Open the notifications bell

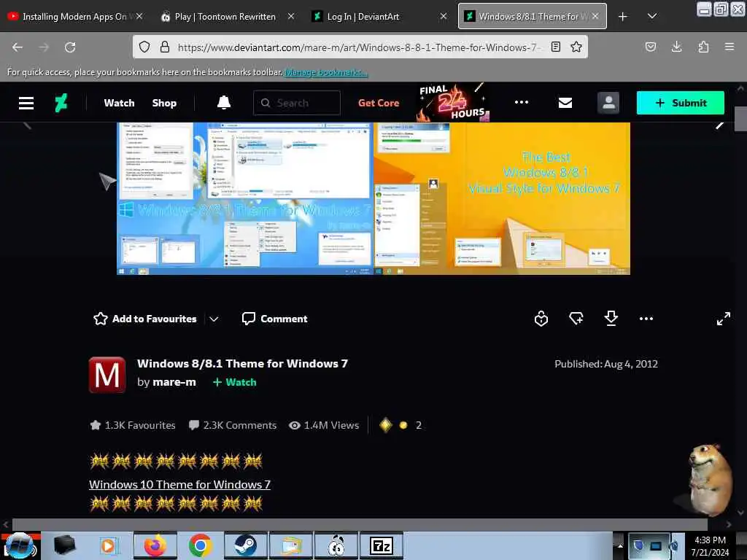[224, 103]
